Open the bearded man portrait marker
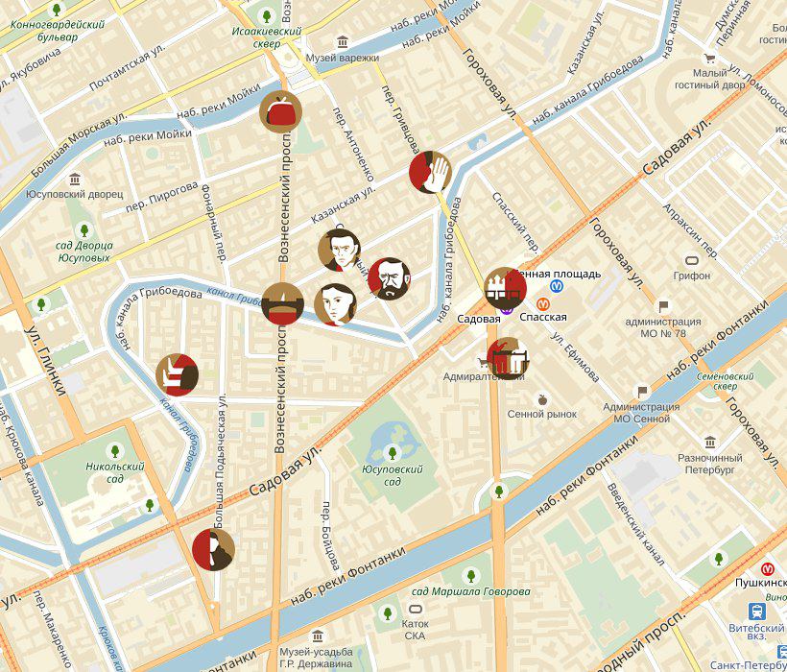The height and width of the screenshot is (672, 787). pyautogui.click(x=389, y=279)
